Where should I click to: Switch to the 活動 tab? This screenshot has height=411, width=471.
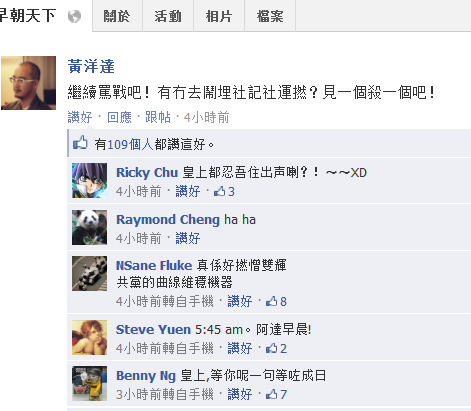tap(168, 16)
